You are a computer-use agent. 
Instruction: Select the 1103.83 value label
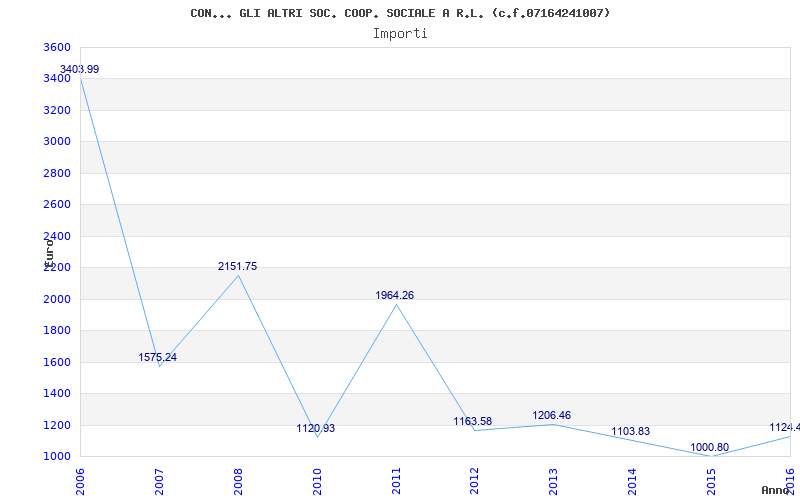point(630,431)
